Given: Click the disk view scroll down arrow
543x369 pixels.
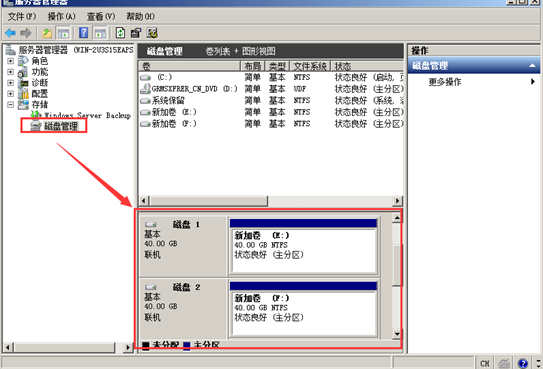Looking at the screenshot, I should coord(397,334).
